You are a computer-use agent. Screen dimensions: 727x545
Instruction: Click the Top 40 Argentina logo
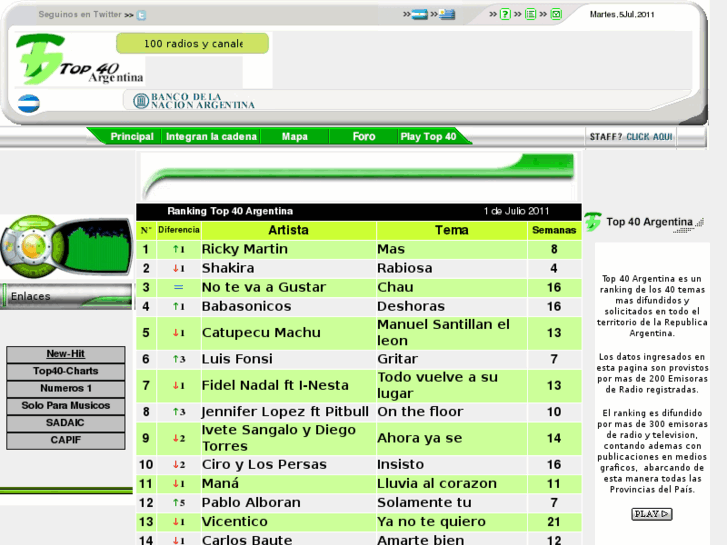(x=79, y=59)
